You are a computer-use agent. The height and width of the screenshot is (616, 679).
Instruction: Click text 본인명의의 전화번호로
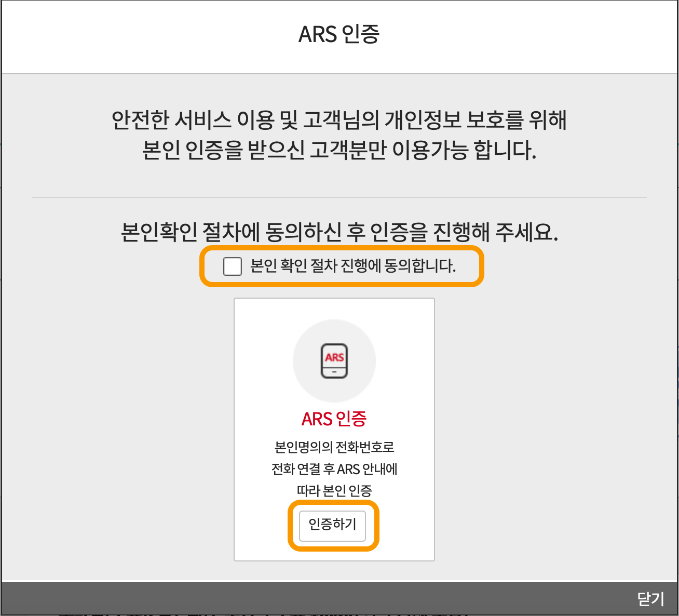point(334,447)
